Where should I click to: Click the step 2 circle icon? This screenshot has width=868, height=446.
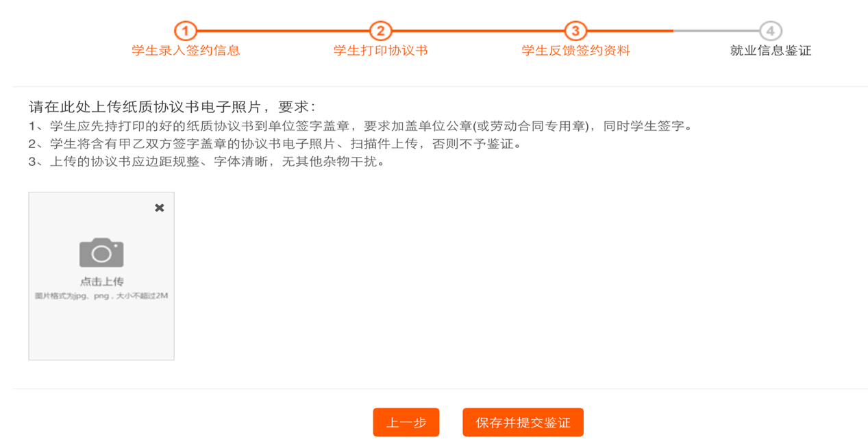click(x=380, y=31)
